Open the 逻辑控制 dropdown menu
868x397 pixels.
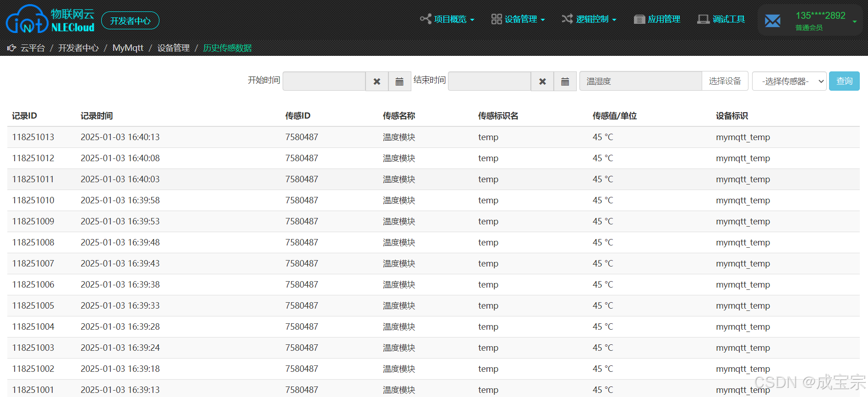coord(589,19)
